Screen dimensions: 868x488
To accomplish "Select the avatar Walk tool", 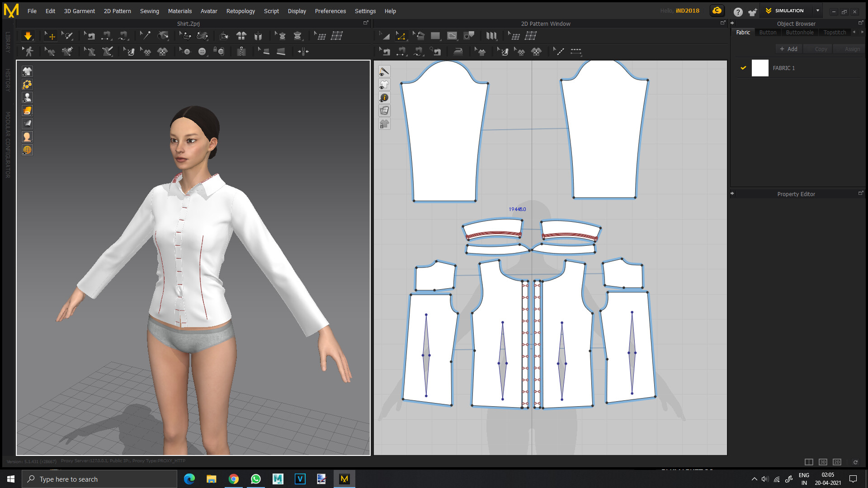I will point(28,51).
